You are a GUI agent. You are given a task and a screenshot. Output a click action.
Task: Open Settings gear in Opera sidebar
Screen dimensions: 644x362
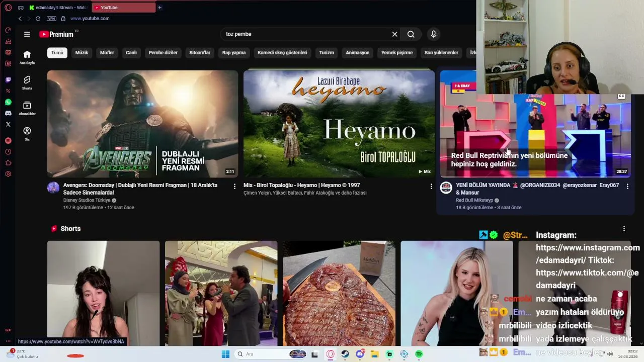(8, 174)
